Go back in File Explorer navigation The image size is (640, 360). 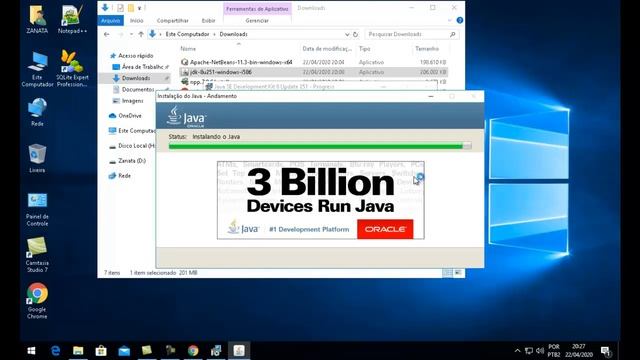pyautogui.click(x=107, y=34)
